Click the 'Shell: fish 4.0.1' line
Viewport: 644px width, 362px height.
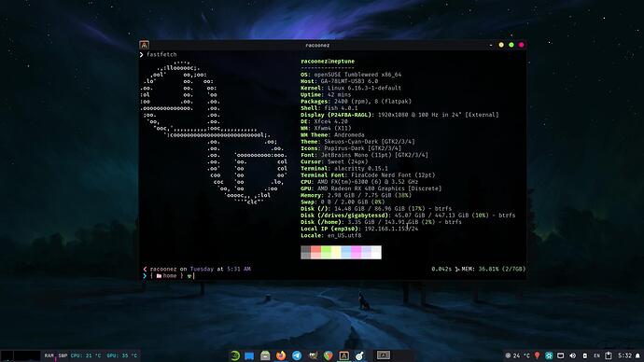[x=329, y=108]
